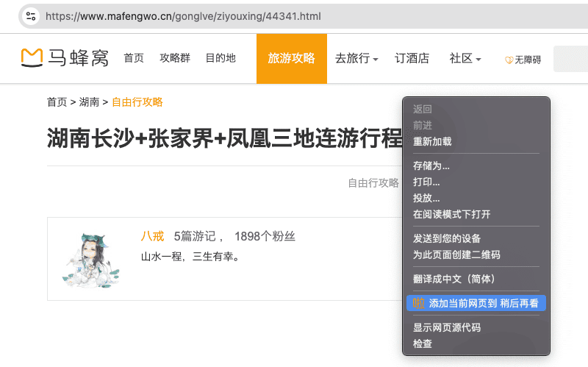The width and height of the screenshot is (588, 367).
Task: Click the Mafengwo logo icon
Action: click(32, 57)
